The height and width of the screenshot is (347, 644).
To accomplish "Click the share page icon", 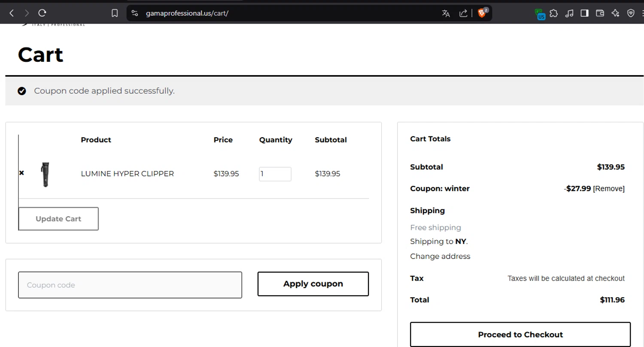I will point(463,13).
